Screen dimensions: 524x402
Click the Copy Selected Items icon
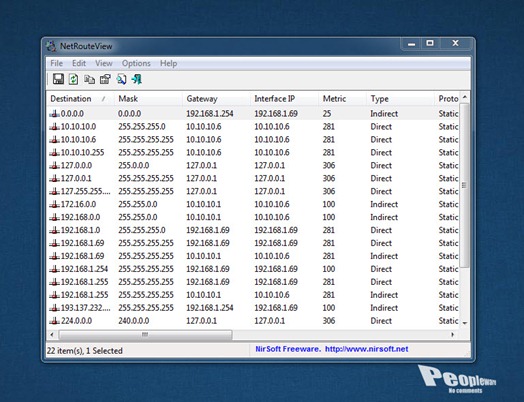[89, 79]
